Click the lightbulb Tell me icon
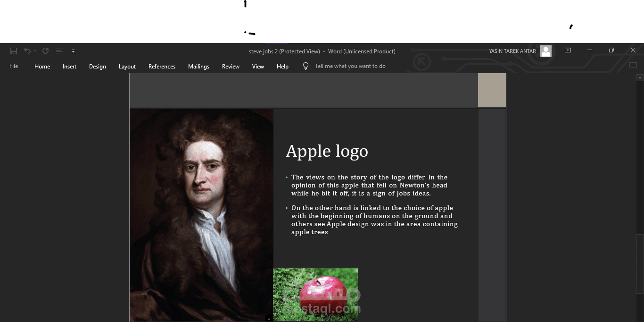Image resolution: width=644 pixels, height=322 pixels. coord(305,66)
